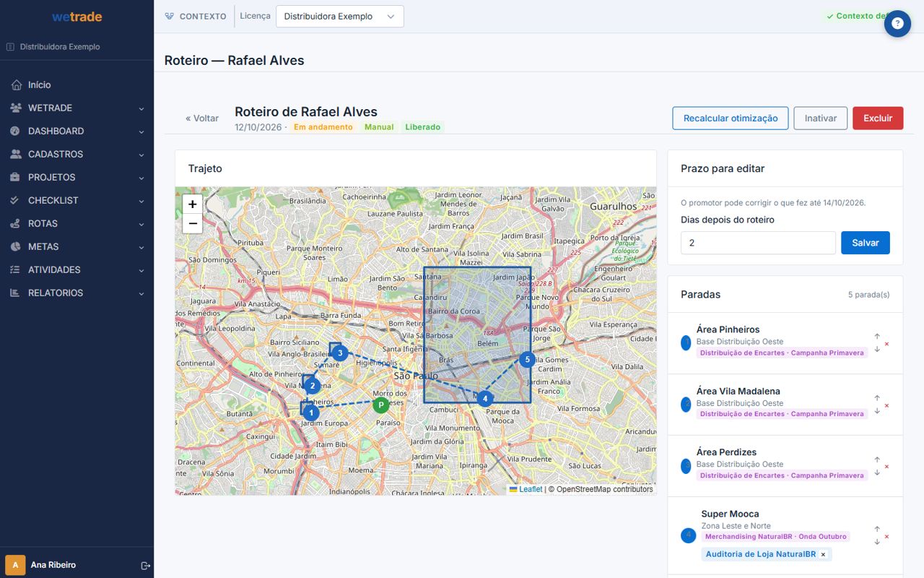This screenshot has height=578, width=924.
Task: Expand the CADASTROS sidebar section
Action: pos(77,154)
